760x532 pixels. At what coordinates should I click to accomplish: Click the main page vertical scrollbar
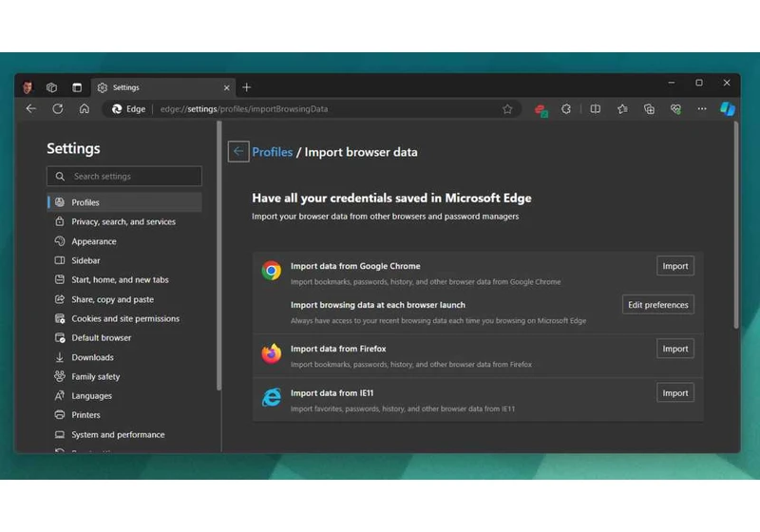click(x=736, y=225)
